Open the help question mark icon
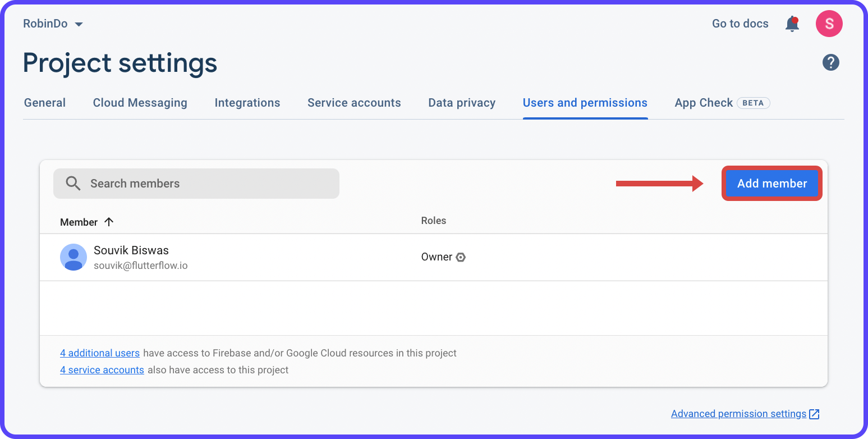This screenshot has height=439, width=868. (x=831, y=62)
